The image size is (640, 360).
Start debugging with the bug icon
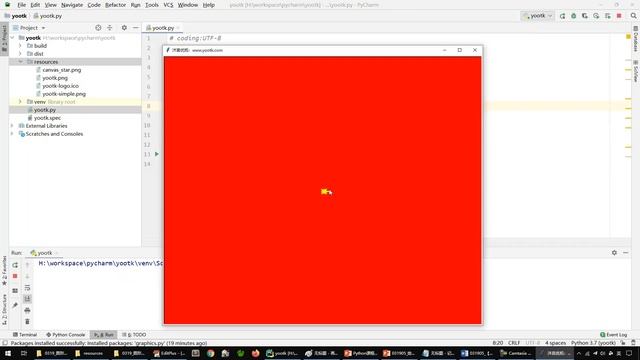[573, 16]
